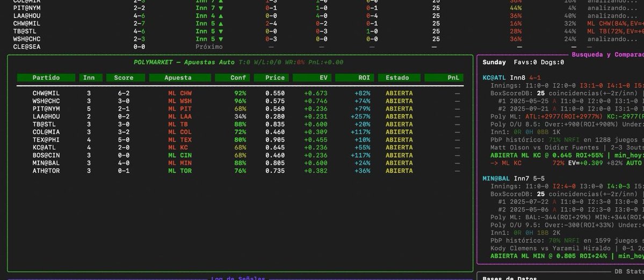The height and width of the screenshot is (280, 644).
Task: Click the 'ML TOR' bet entry
Action: [x=180, y=171]
